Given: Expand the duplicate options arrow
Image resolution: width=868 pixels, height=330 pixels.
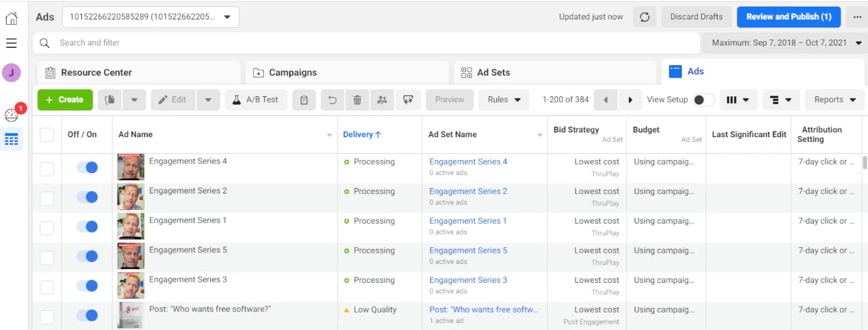Looking at the screenshot, I should point(134,100).
